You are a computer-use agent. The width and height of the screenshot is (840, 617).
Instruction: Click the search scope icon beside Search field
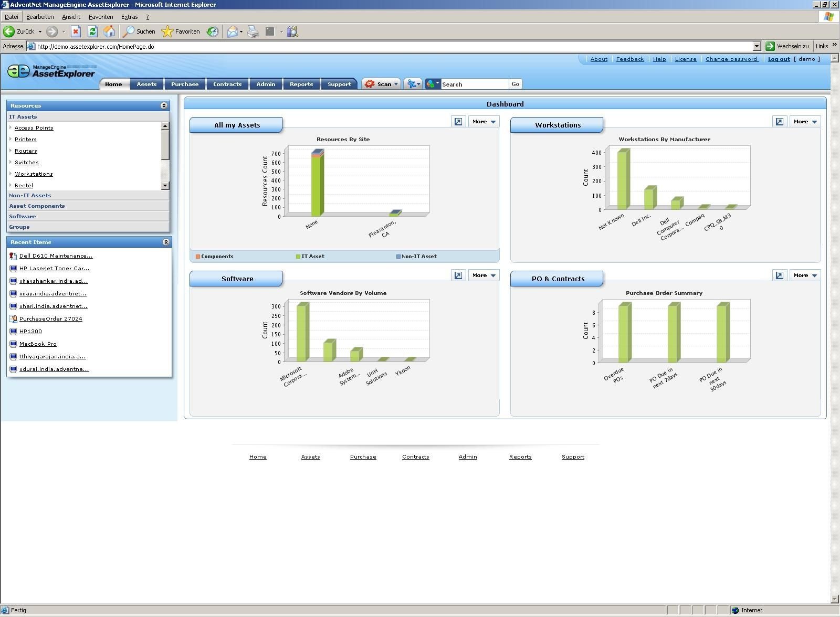point(432,84)
